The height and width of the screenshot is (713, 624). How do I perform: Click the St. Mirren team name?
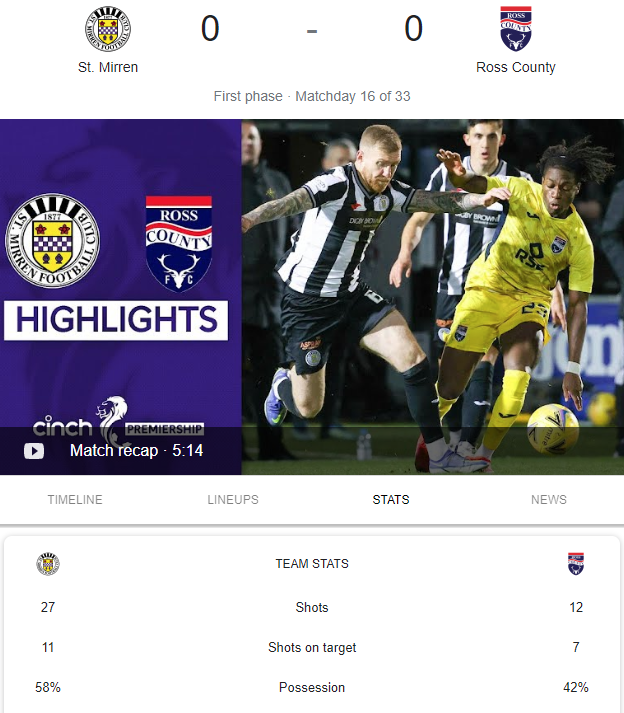coord(108,67)
